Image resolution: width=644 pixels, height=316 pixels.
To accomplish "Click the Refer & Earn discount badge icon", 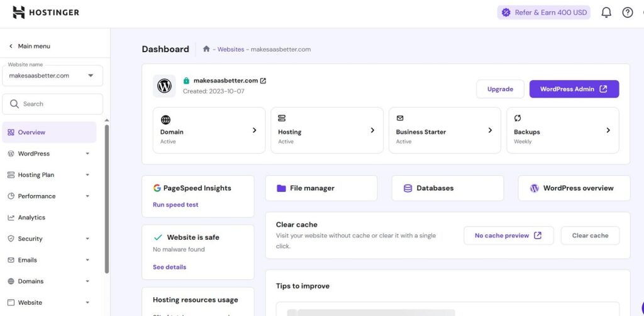I will 506,13.
